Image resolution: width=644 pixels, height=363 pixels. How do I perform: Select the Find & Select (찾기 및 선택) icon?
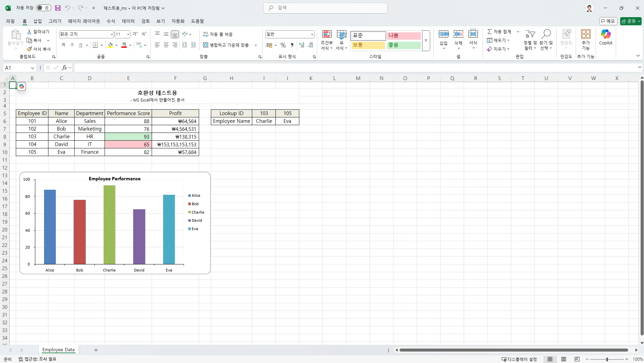(x=546, y=40)
